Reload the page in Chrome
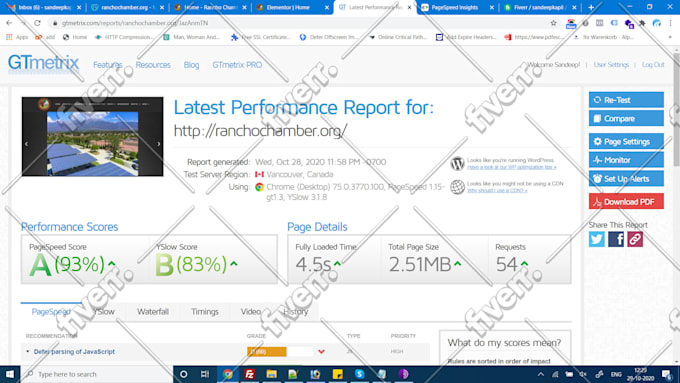The height and width of the screenshot is (383, 680). pos(37,23)
